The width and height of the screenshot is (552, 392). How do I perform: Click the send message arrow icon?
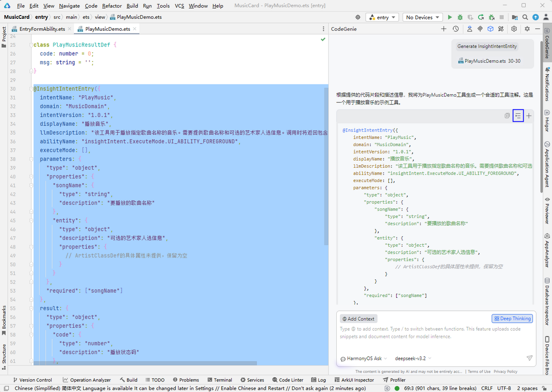coord(529,358)
